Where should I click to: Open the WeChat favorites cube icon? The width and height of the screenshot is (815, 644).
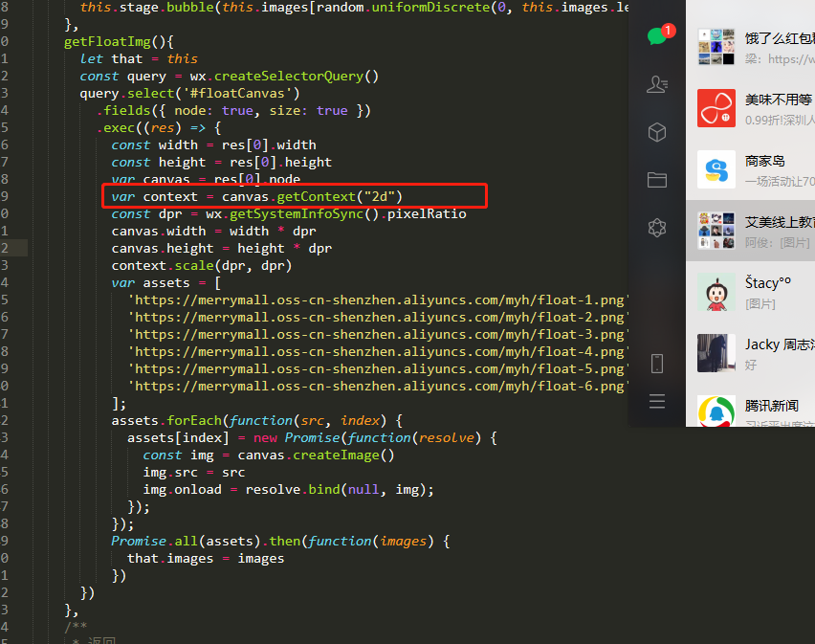[657, 132]
